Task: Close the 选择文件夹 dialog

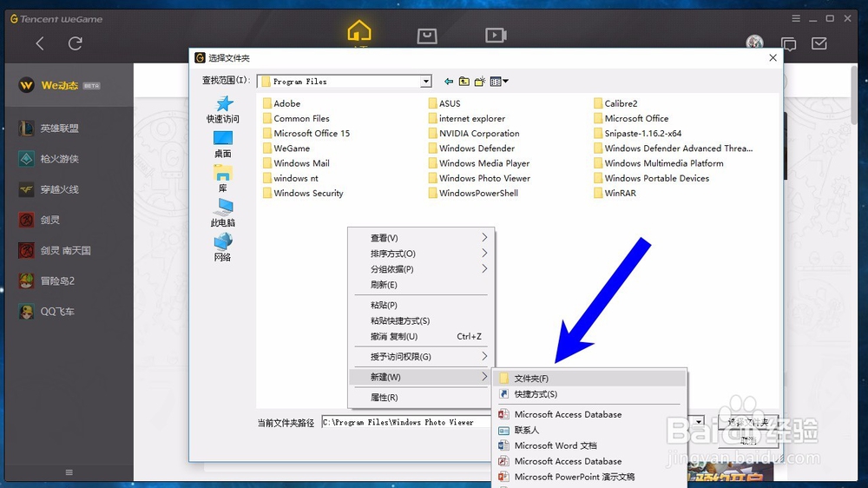Action: [773, 57]
